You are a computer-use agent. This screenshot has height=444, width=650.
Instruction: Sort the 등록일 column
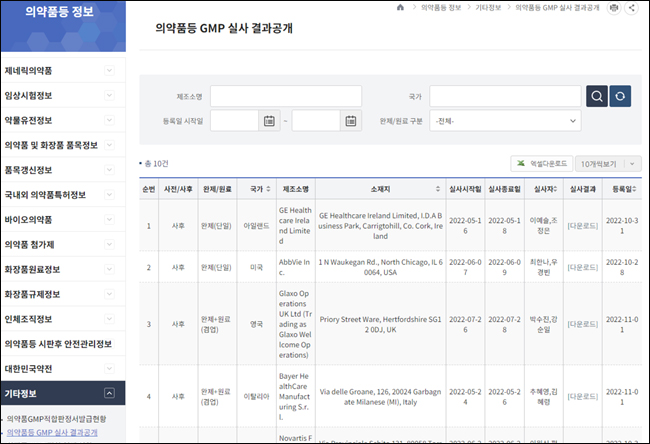point(635,189)
